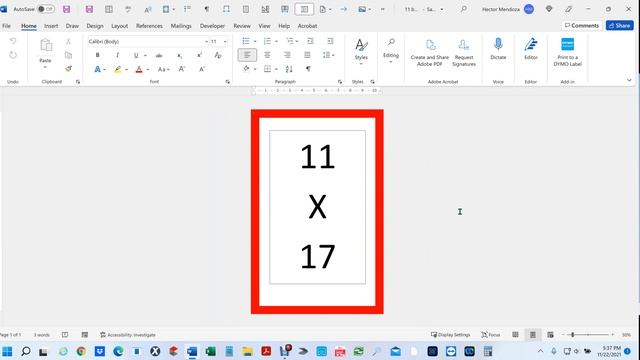Toggle the AutoSave switch

coord(46,9)
